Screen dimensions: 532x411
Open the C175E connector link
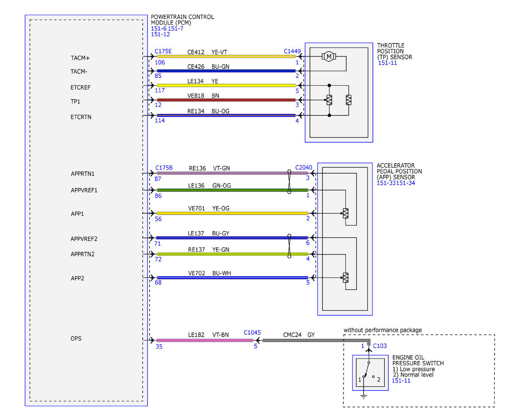click(164, 52)
